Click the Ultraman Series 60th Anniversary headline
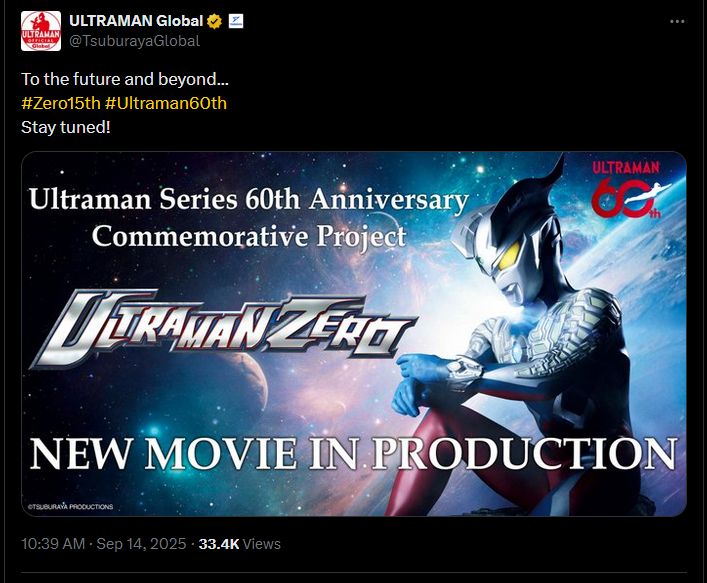This screenshot has width=707, height=583. [x=249, y=199]
